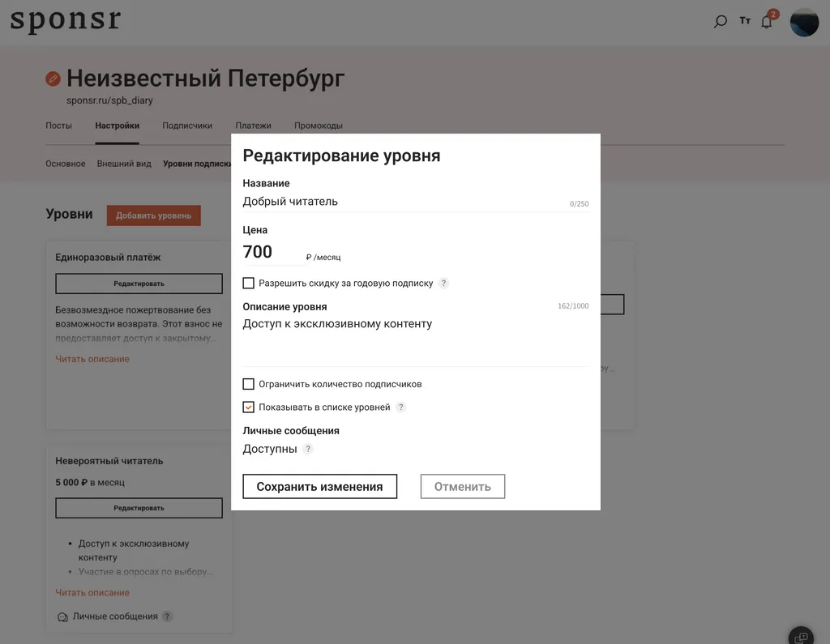Viewport: 830px width, 644px height.
Task: Click the help icon beside Показывать в списке уровней
Action: (400, 407)
